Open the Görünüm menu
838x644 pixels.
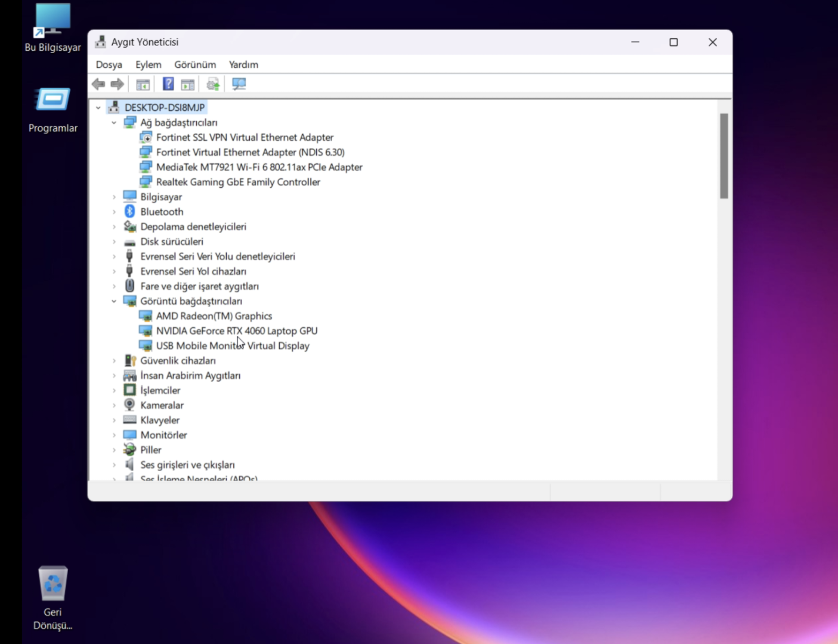pos(195,64)
